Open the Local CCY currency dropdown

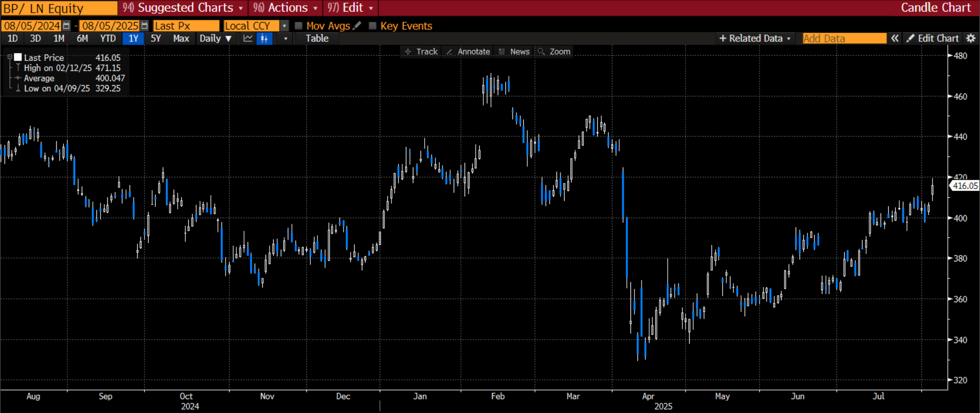click(284, 26)
